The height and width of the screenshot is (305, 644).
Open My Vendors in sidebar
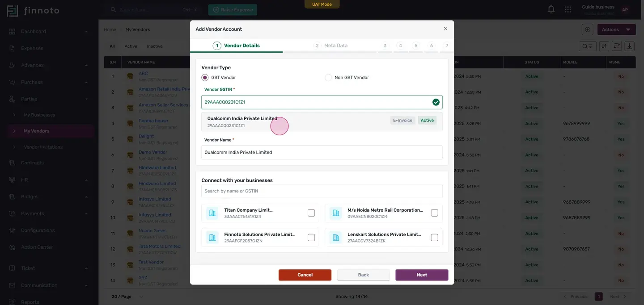pos(51,131)
